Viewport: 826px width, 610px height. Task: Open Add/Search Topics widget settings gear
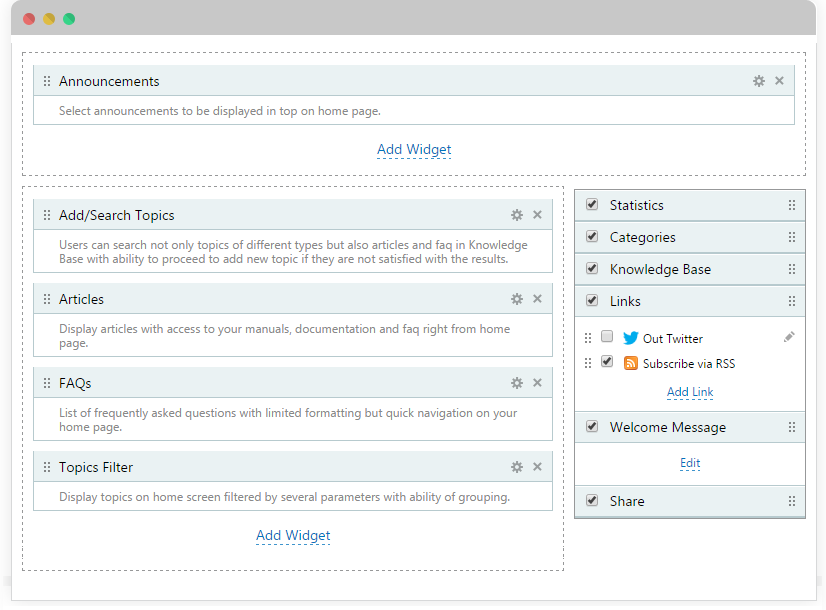click(517, 215)
